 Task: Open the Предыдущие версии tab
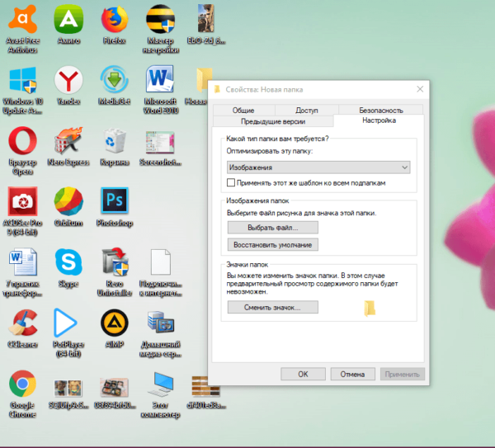[273, 121]
